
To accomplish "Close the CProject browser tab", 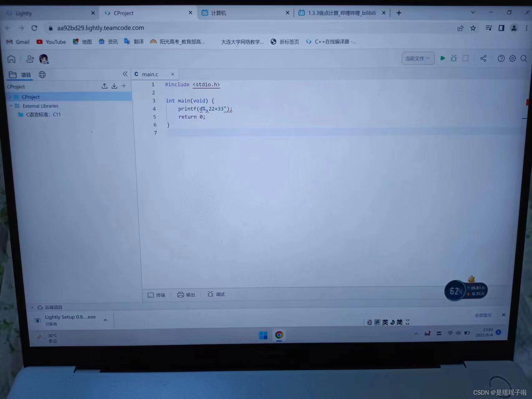I will (x=191, y=13).
